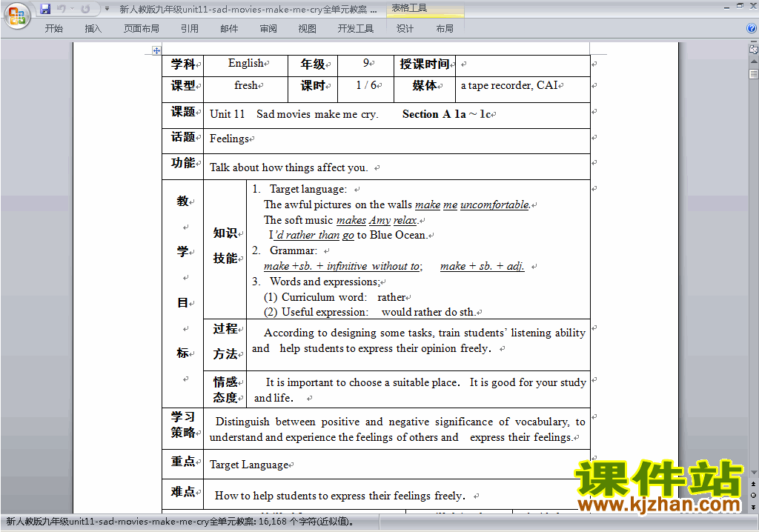759x532 pixels.
Task: Open the 设计 table tools tab
Action: [405, 29]
